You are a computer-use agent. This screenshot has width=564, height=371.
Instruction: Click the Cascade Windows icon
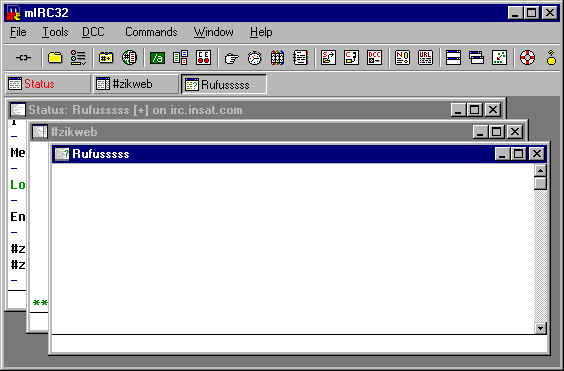tap(476, 58)
